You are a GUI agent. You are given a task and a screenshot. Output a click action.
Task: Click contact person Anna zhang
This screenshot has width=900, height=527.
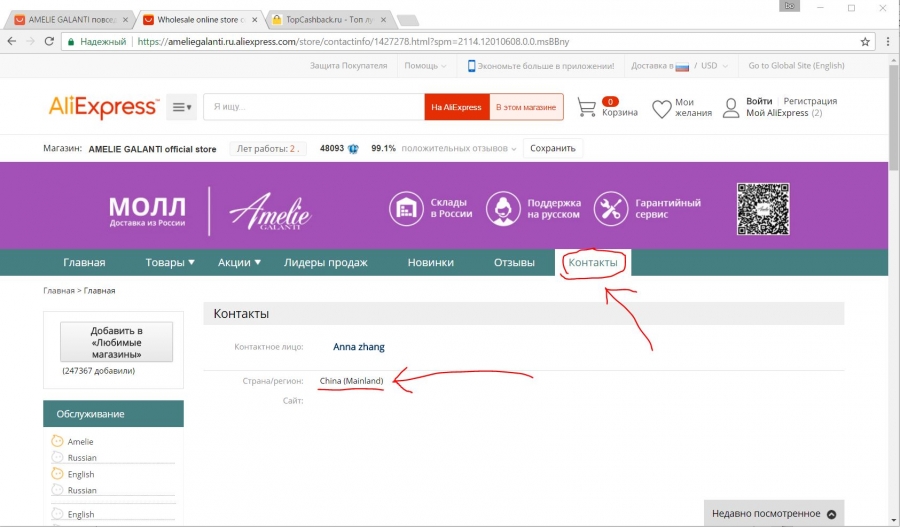(359, 347)
